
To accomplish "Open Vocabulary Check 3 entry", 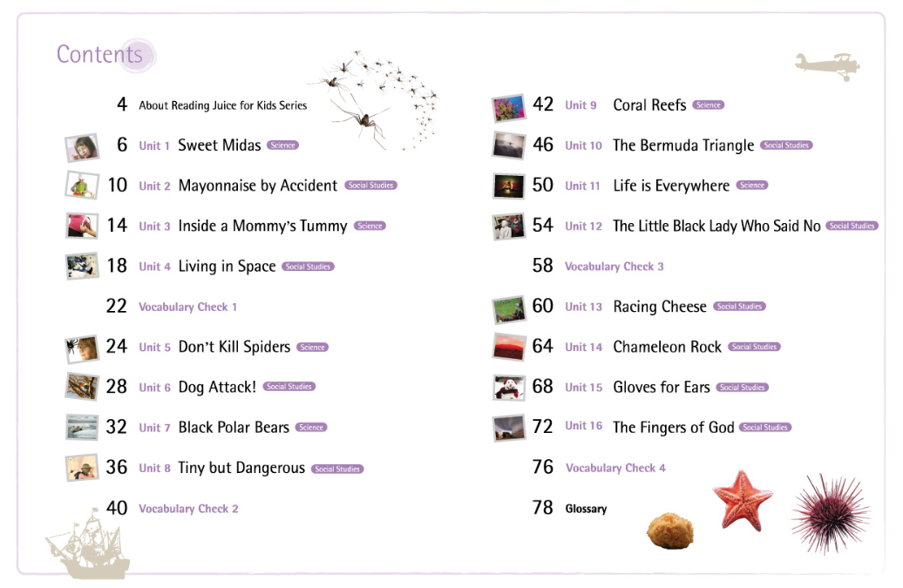I will click(x=614, y=267).
